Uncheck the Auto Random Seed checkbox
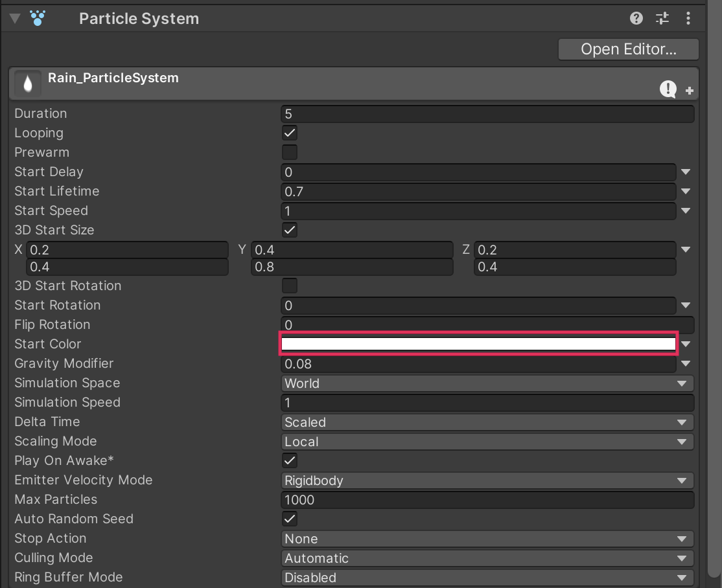Screen dimensions: 722x588 [290, 519]
